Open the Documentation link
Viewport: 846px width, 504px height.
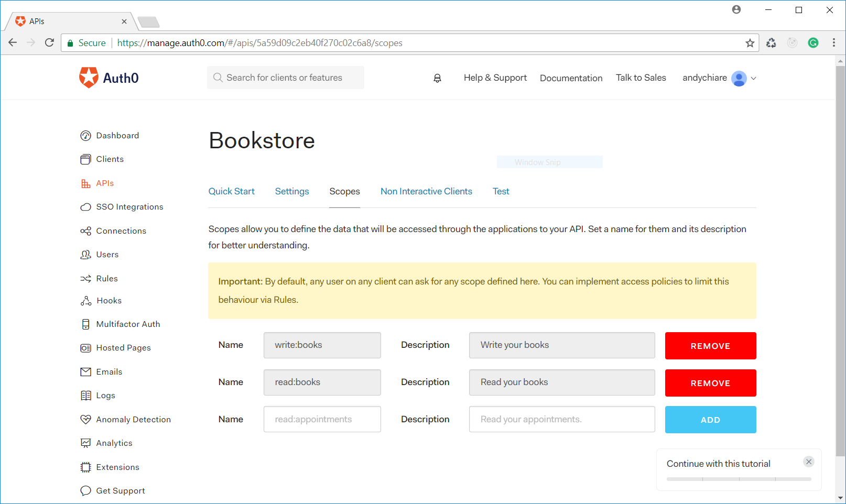tap(571, 78)
